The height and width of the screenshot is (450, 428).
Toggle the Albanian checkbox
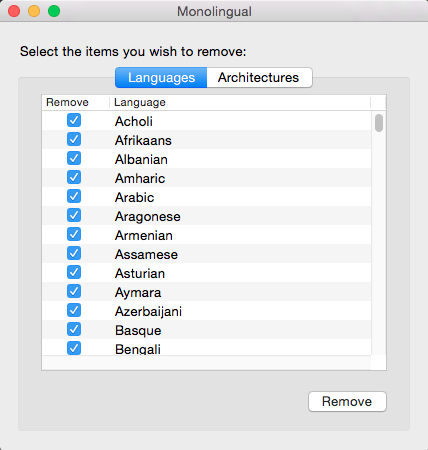click(x=74, y=158)
